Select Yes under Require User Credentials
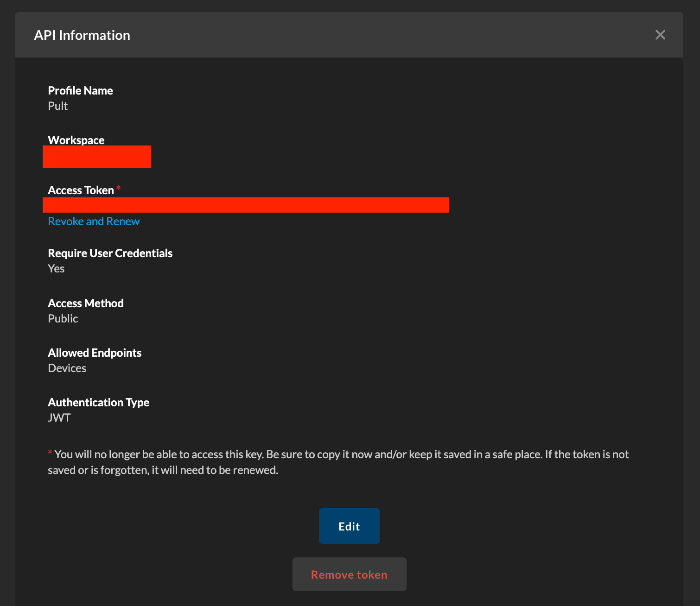Image resolution: width=700 pixels, height=606 pixels. click(56, 268)
